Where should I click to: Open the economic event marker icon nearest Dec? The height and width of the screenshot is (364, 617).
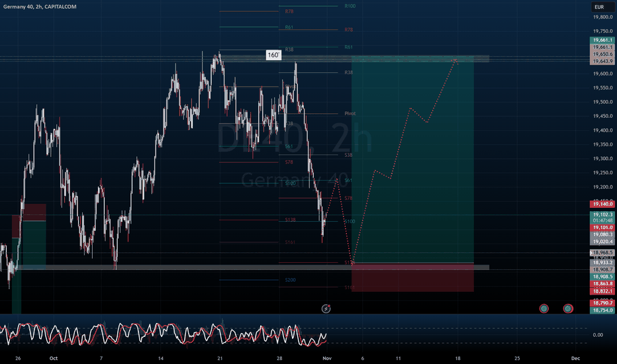(x=568, y=308)
